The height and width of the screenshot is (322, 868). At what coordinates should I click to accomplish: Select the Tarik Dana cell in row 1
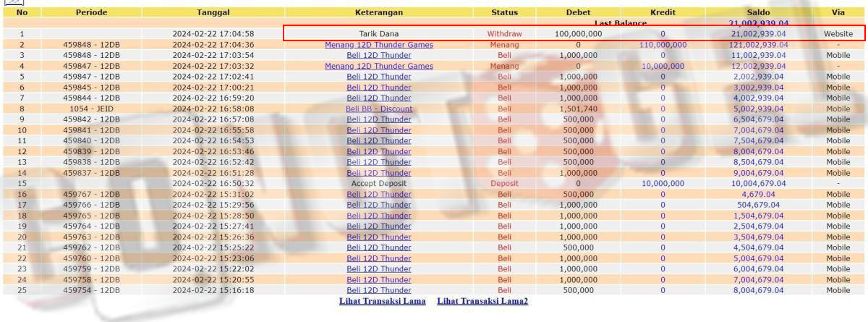(x=379, y=34)
